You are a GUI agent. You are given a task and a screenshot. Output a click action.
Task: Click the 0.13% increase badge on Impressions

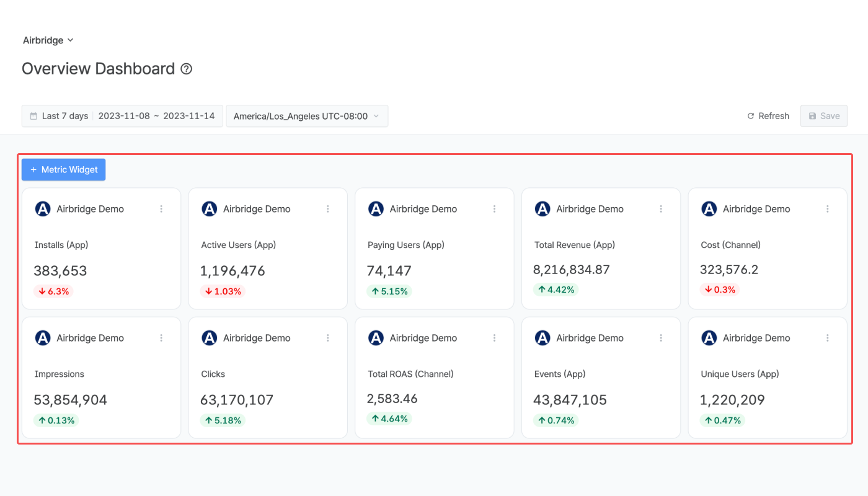coord(56,420)
